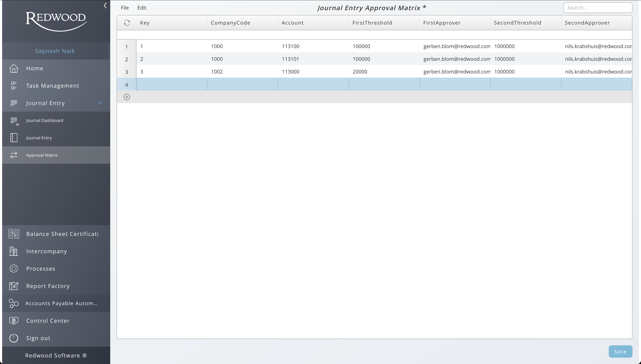Screen dimensions: 641x364
Task: Open the Journal Entry sub-item
Action: (x=56, y=138)
